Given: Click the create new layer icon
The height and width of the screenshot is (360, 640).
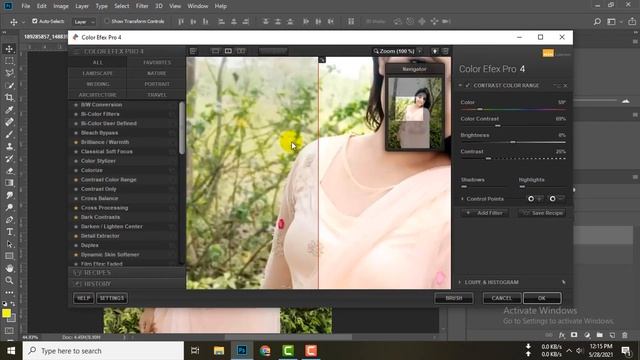Looking at the screenshot, I should point(612,335).
